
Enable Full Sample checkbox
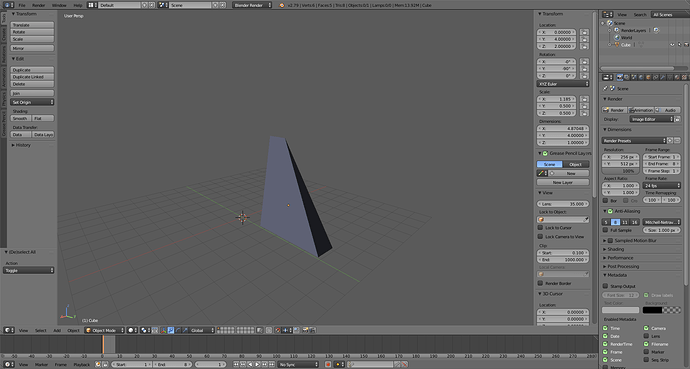[606, 230]
